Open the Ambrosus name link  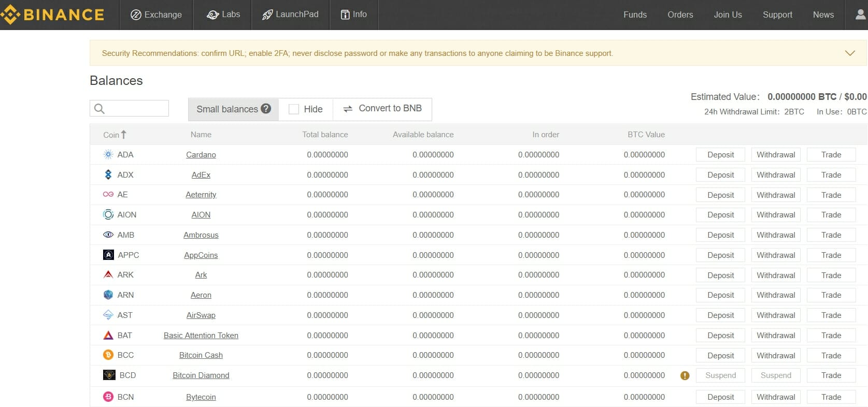[x=201, y=235]
